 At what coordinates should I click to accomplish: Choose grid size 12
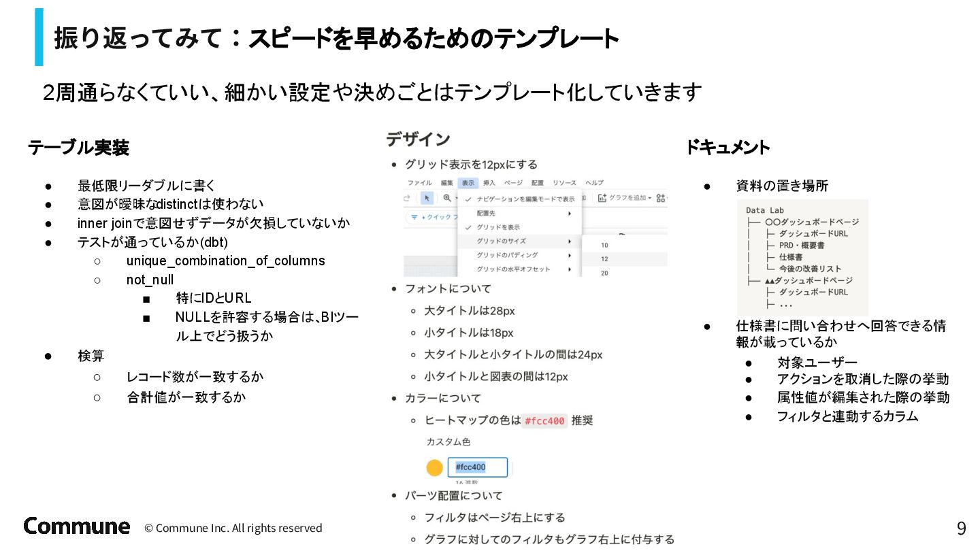tap(625, 259)
